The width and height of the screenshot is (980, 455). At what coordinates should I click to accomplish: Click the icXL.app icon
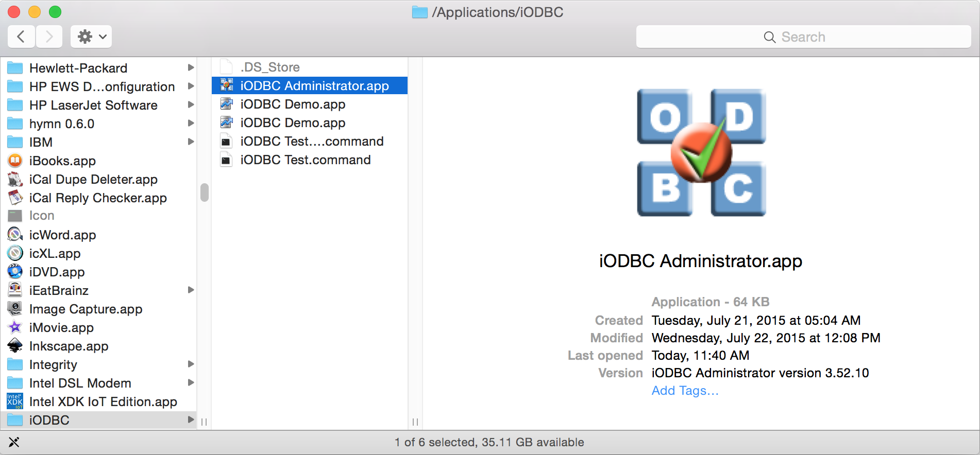(x=15, y=253)
